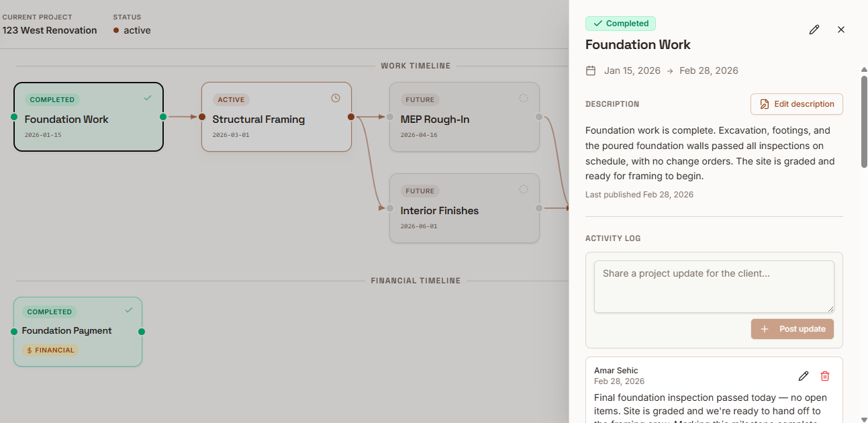This screenshot has width=868, height=423.
Task: Click the 2026-04-16 date on MEP Rough-In
Action: click(419, 135)
